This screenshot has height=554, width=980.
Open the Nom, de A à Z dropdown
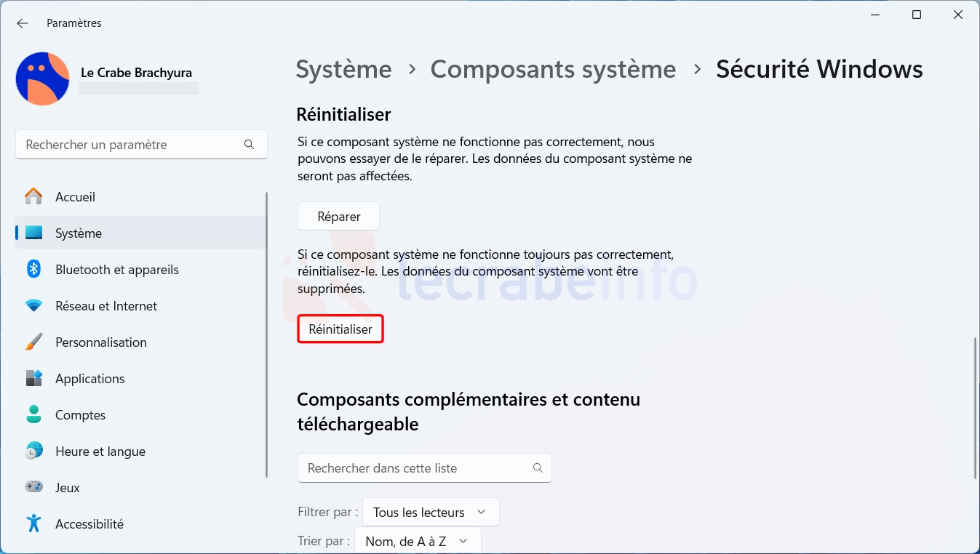[418, 541]
